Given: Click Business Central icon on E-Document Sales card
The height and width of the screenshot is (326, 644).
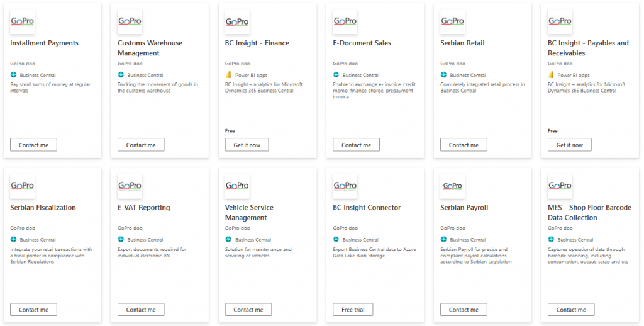Looking at the screenshot, I should click(x=336, y=75).
